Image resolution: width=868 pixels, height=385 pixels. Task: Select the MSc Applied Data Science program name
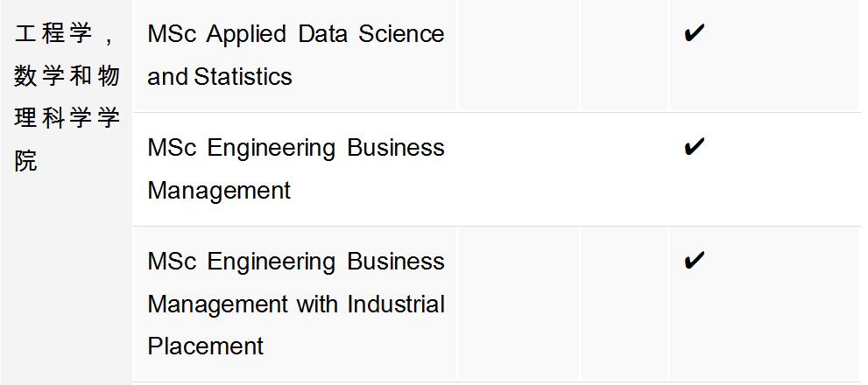tap(295, 34)
